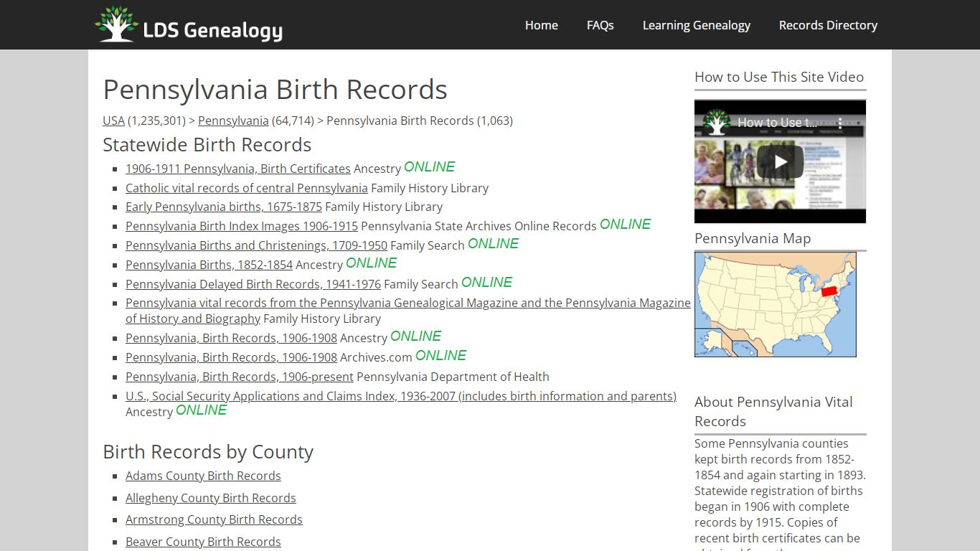Click the LDS Genealogy site title text
980x551 pixels.
(x=213, y=30)
